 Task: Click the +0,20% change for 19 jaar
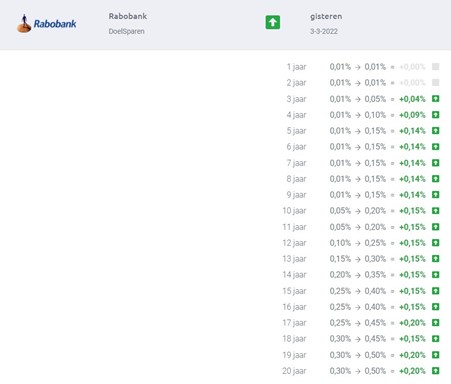tap(412, 355)
